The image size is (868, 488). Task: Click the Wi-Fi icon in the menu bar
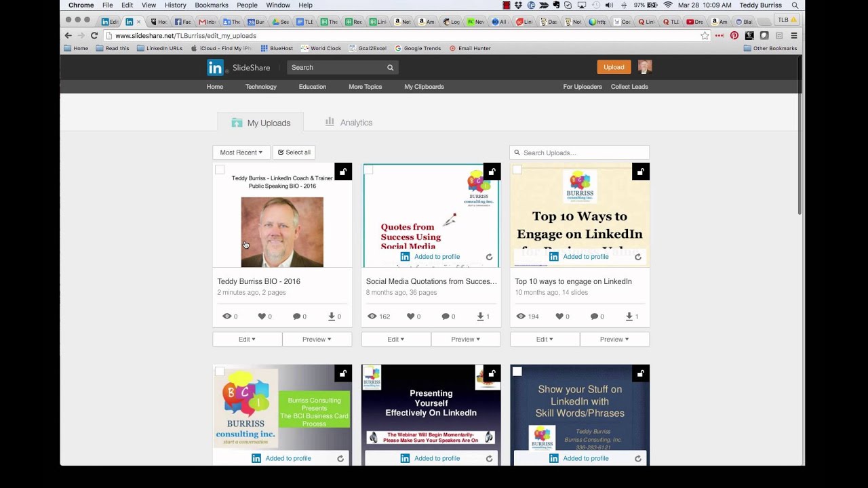(x=668, y=5)
